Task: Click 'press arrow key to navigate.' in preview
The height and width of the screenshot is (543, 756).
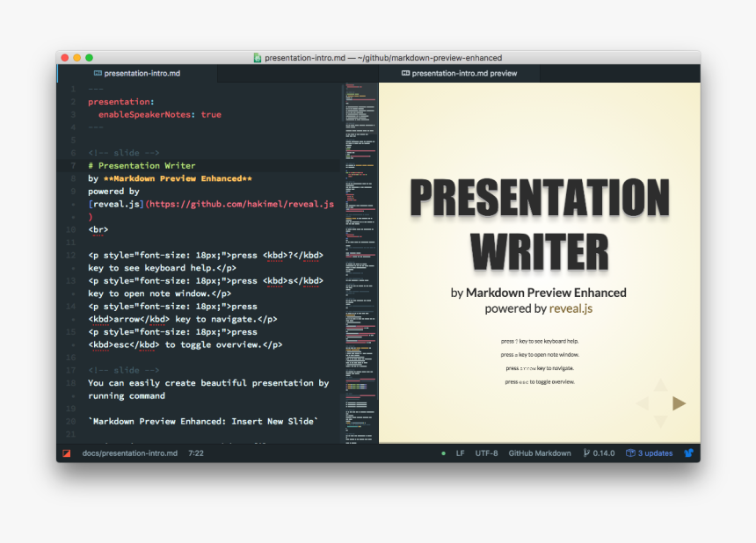Action: 540,368
